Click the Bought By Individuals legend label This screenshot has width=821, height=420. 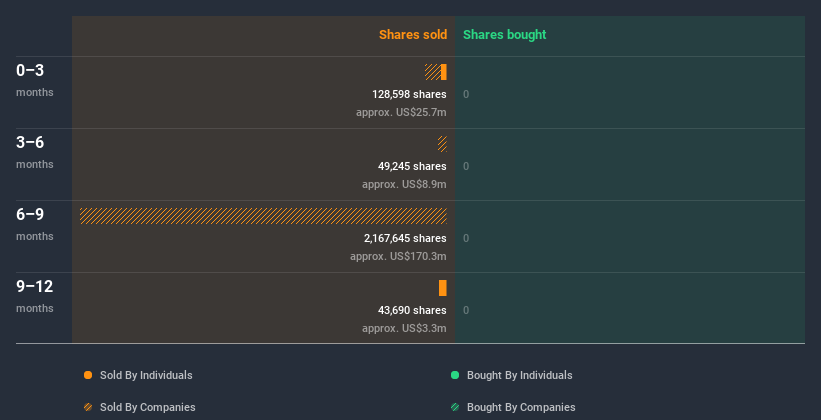519,375
